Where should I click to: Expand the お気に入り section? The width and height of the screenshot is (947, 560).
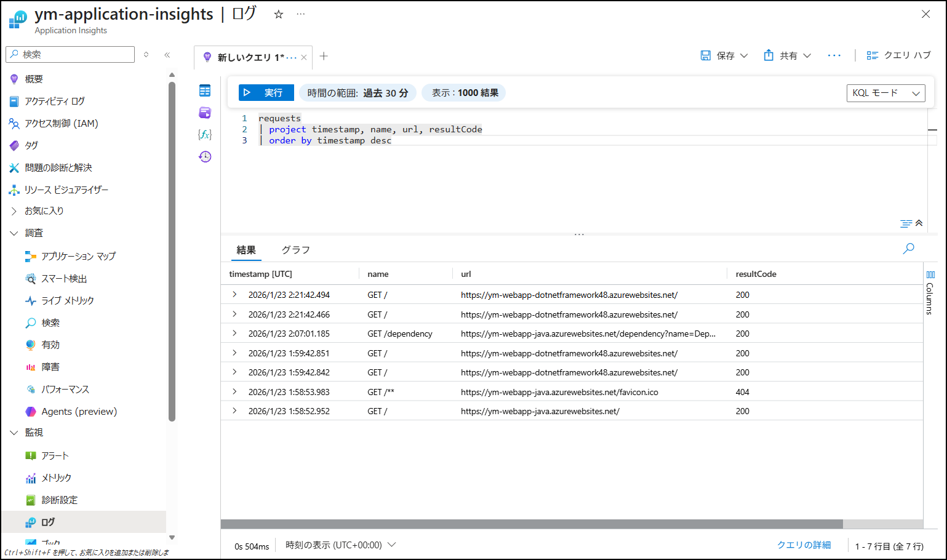(x=14, y=211)
